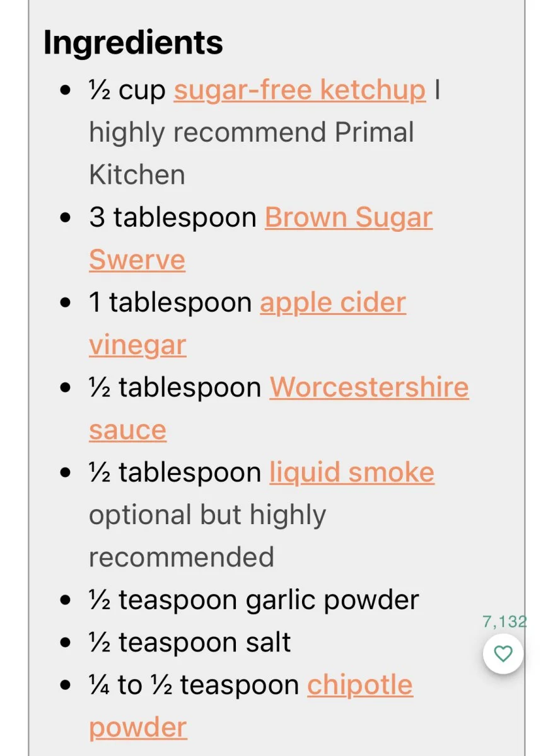
Task: Click the optional but highly text
Action: click(x=207, y=516)
